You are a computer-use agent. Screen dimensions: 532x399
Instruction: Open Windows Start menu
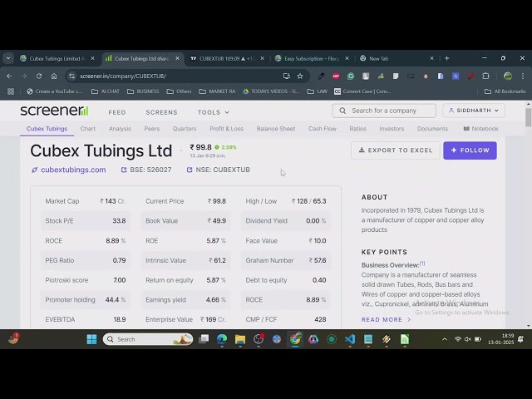(91, 339)
